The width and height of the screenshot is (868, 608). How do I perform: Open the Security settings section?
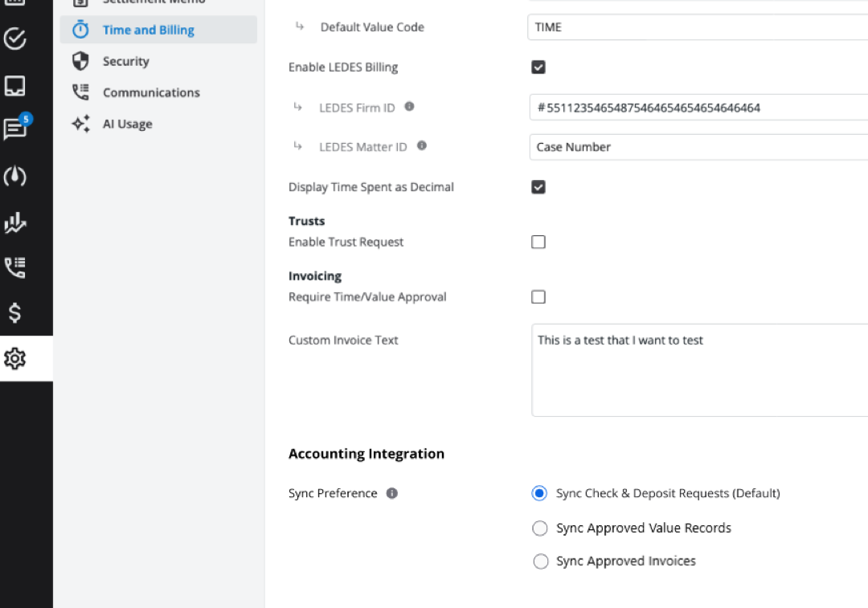125,61
